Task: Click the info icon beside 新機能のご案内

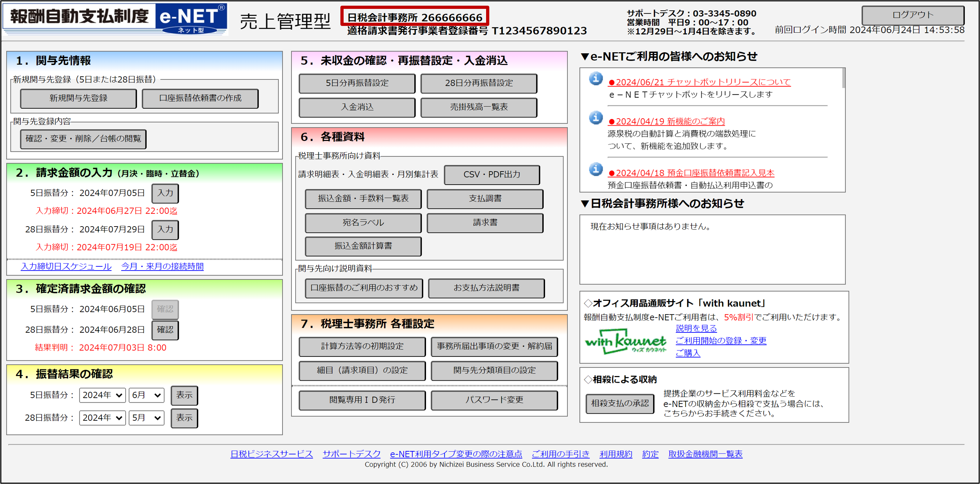Action: click(596, 118)
